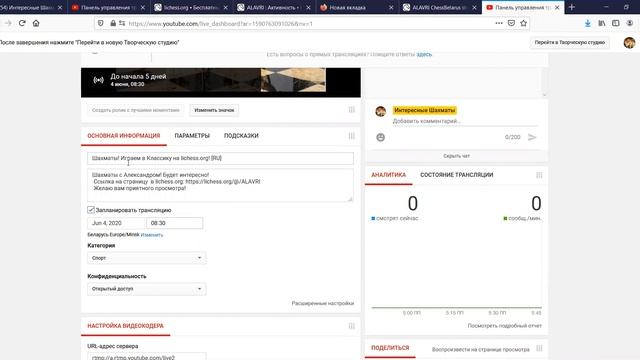Click Перейти в Творческую студию button
640x360 pixels.
tap(569, 42)
